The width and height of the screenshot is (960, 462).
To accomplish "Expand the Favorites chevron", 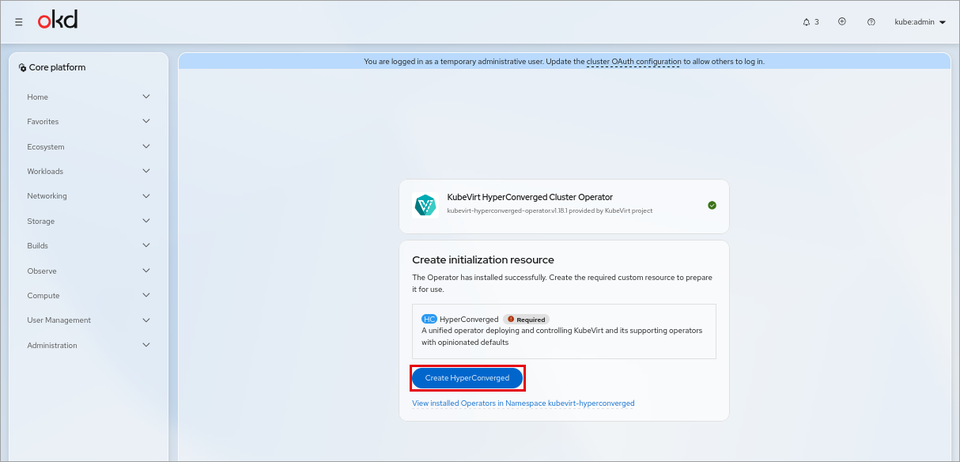I will pos(146,121).
